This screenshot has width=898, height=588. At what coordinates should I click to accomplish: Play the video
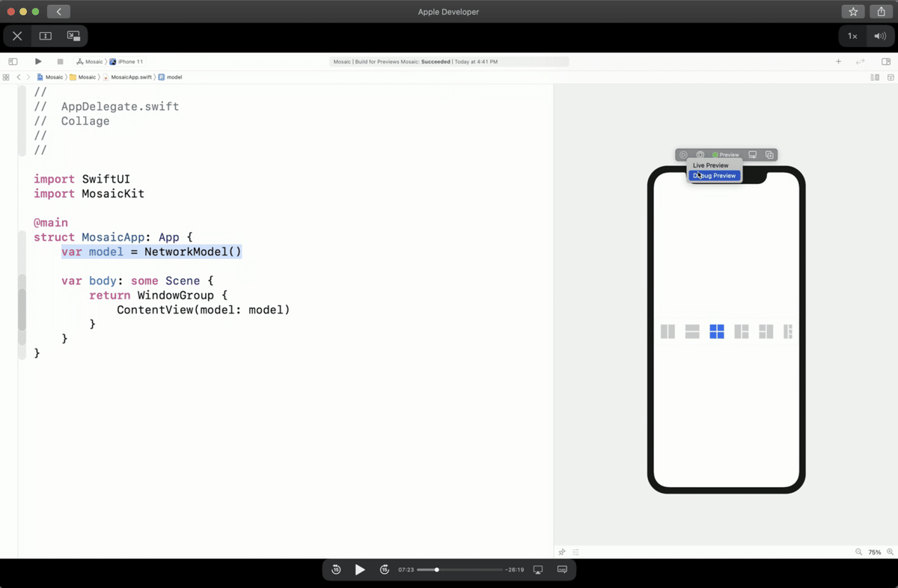pyautogui.click(x=360, y=570)
